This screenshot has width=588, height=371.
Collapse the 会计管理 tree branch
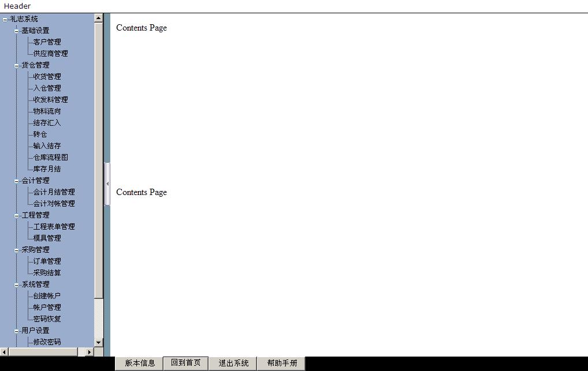click(x=17, y=181)
